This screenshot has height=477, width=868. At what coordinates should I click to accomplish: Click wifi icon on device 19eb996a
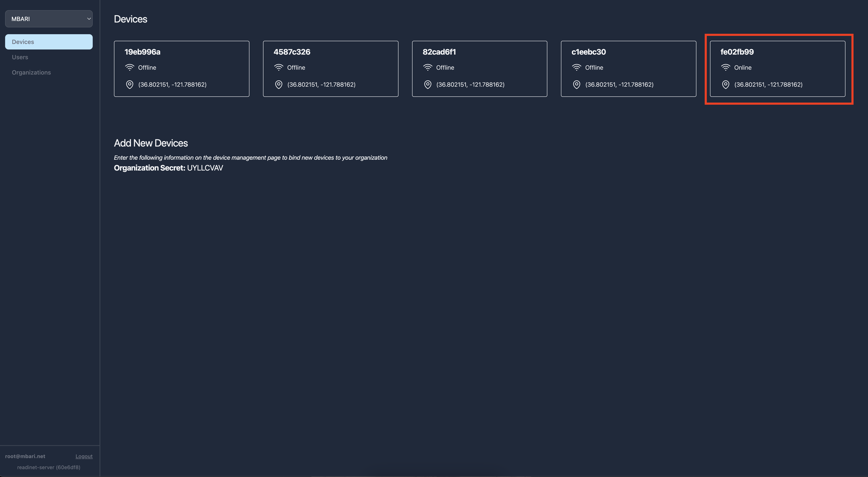tap(129, 67)
